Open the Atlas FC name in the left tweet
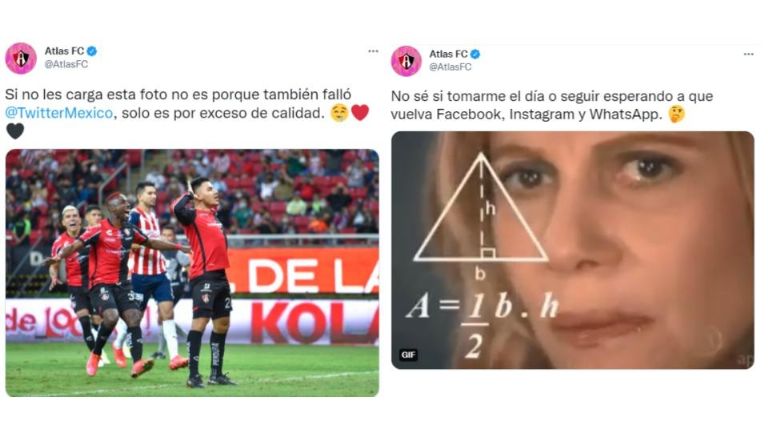Screen dimensions: 768x432 (x=64, y=51)
